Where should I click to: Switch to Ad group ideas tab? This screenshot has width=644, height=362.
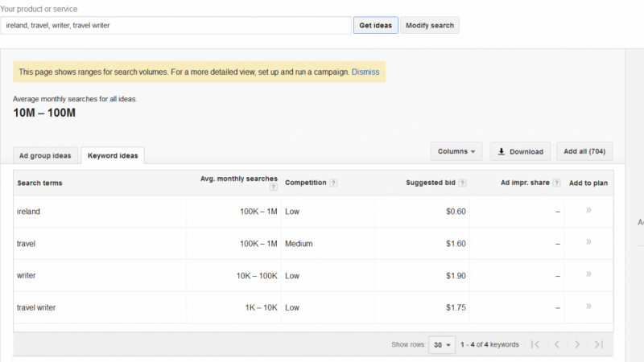pyautogui.click(x=45, y=155)
